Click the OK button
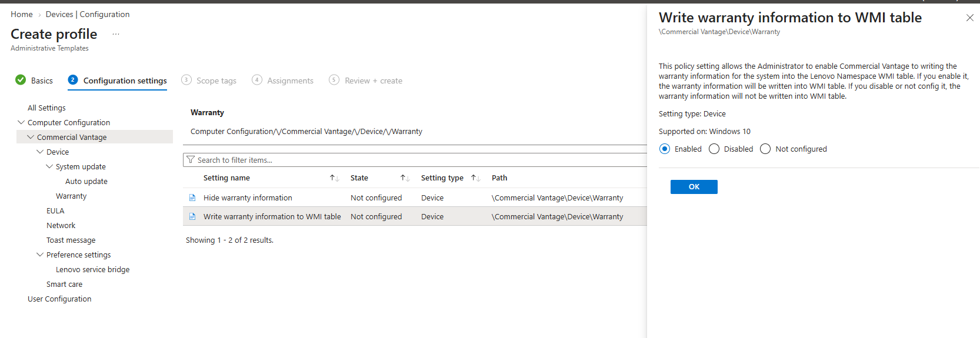This screenshot has width=980, height=338. [x=694, y=187]
